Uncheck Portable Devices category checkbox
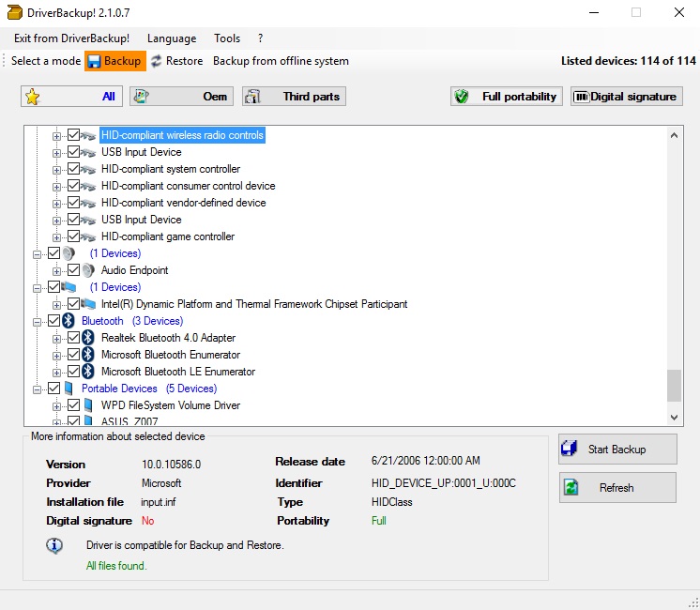 (54, 389)
